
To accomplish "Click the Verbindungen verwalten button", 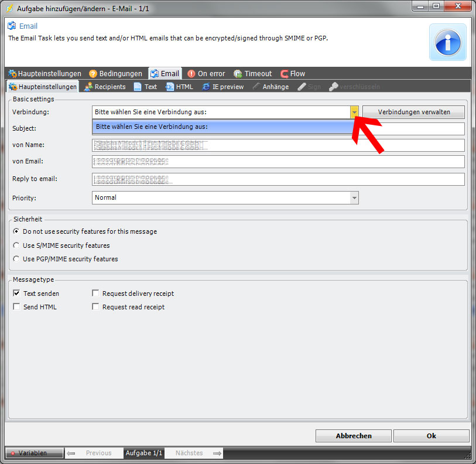I will point(413,112).
